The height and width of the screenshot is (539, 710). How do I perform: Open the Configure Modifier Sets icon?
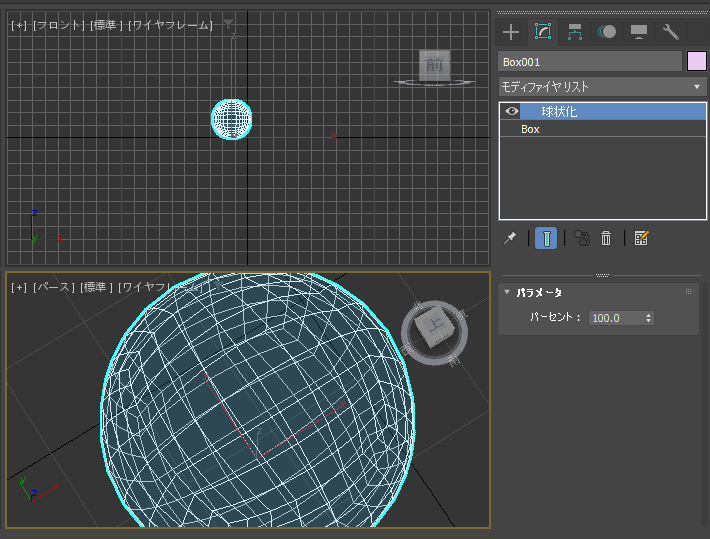(641, 238)
